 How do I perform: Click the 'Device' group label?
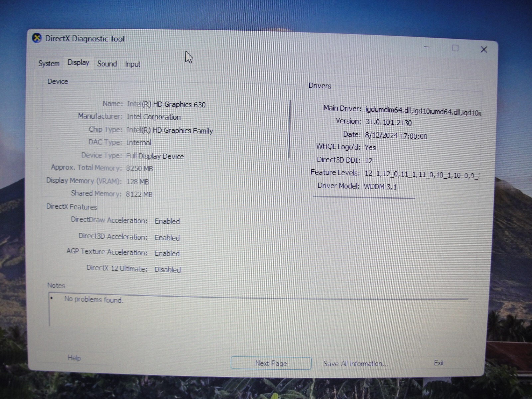click(58, 81)
